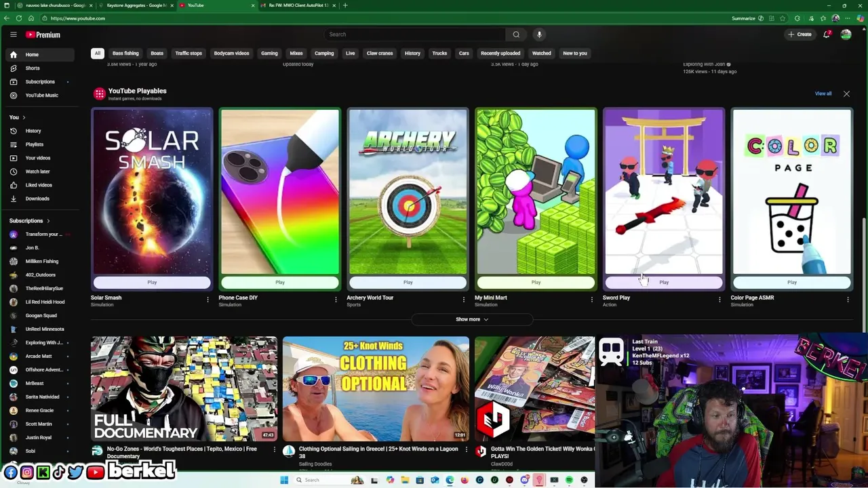Viewport: 868px width, 488px height.
Task: Dismiss the YouTube Playables shelf
Action: pos(846,94)
